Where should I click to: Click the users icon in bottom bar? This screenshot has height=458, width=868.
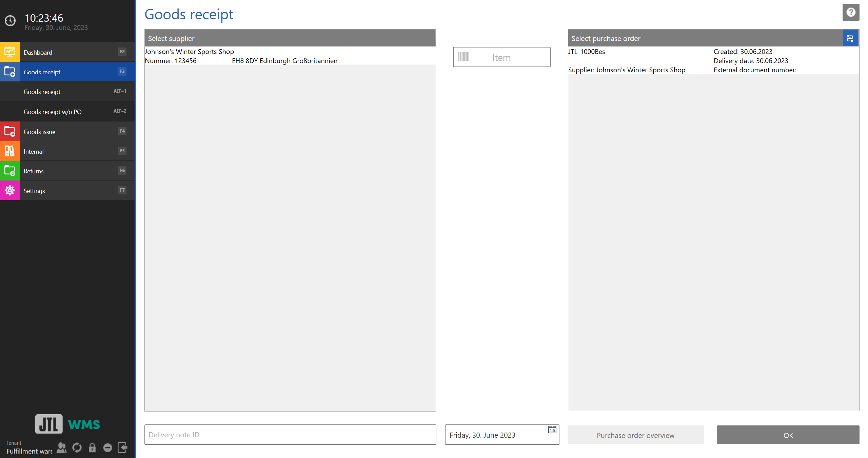(61, 448)
